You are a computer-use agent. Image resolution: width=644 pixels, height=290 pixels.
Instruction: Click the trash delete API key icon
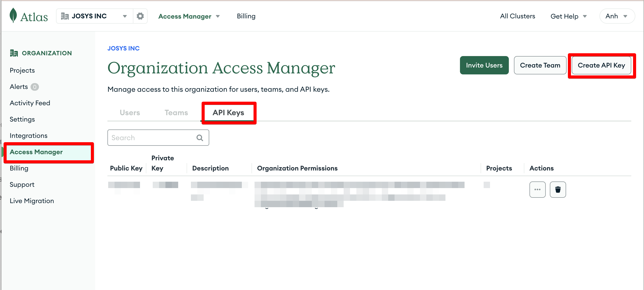click(558, 189)
